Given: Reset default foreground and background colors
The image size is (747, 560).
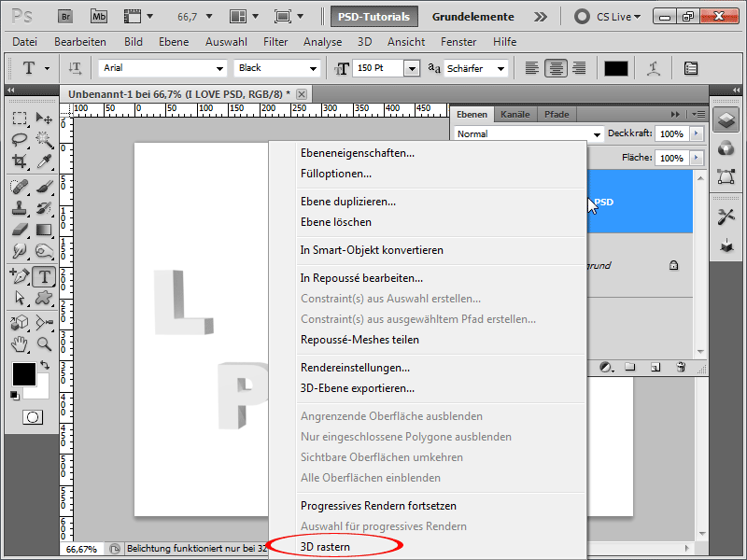Looking at the screenshot, I should click(x=15, y=395).
